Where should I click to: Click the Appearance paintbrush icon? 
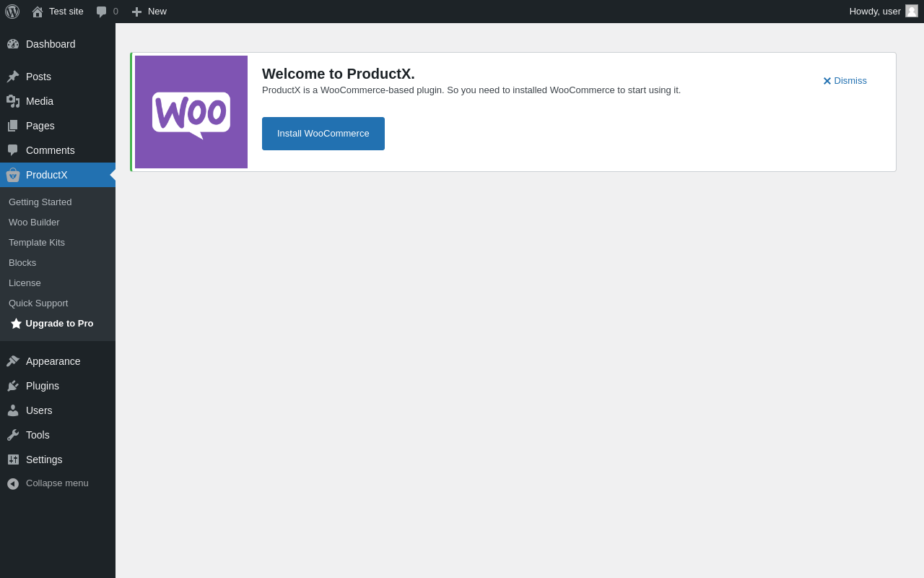click(x=13, y=361)
